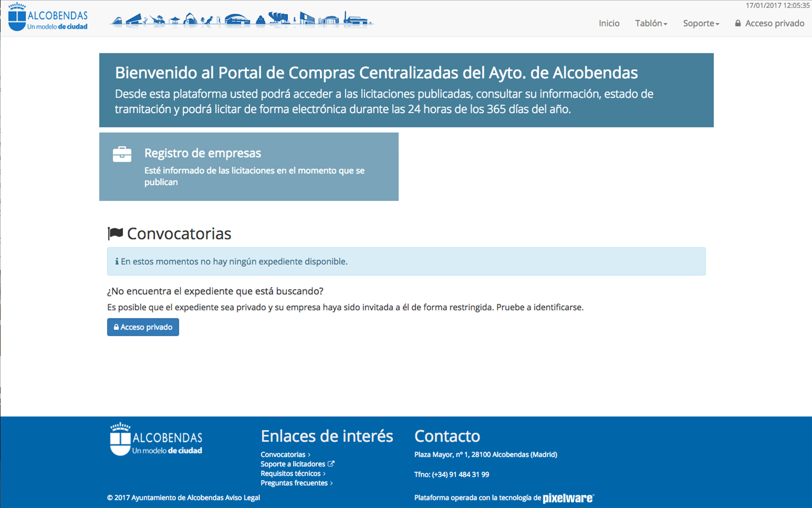Click the Alcobendas logo in the footer
The height and width of the screenshot is (508, 812).
point(156,439)
